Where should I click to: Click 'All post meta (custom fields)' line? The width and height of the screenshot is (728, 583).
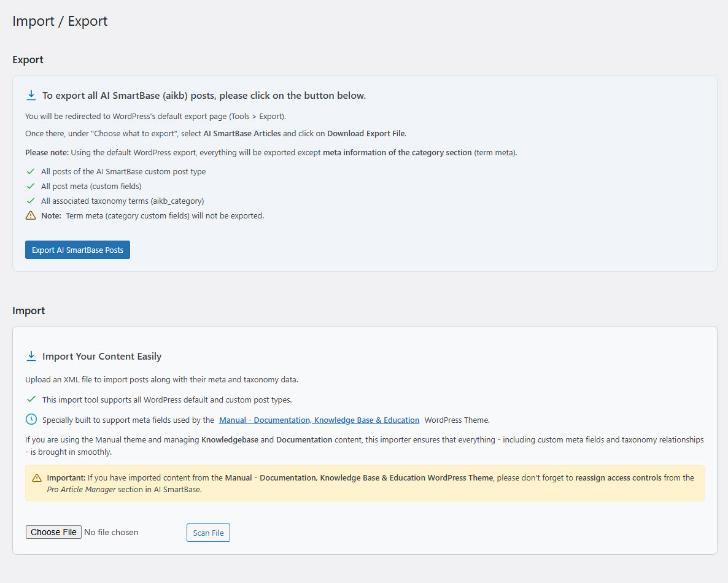click(x=91, y=186)
